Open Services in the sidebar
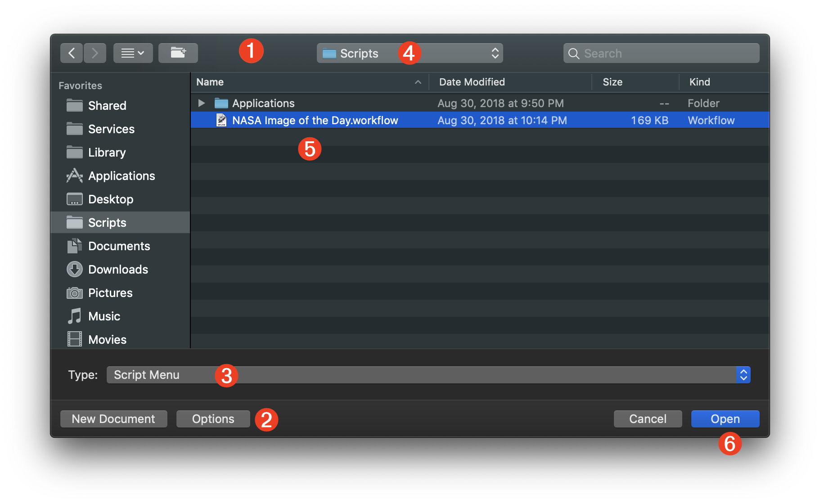The width and height of the screenshot is (820, 504). pyautogui.click(x=121, y=129)
